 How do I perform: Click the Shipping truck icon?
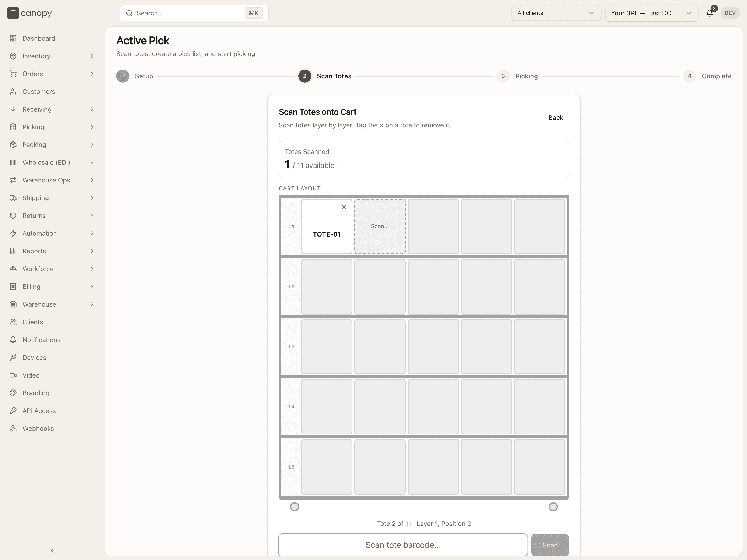[x=13, y=198]
